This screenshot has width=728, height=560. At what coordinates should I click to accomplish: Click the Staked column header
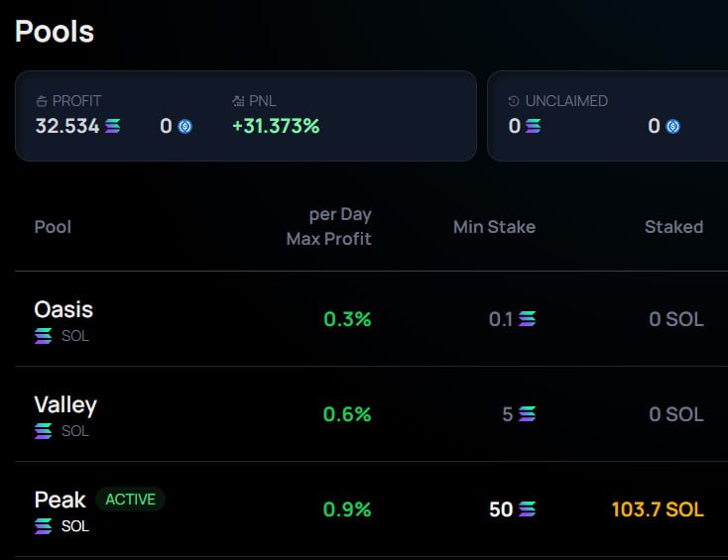pos(673,227)
